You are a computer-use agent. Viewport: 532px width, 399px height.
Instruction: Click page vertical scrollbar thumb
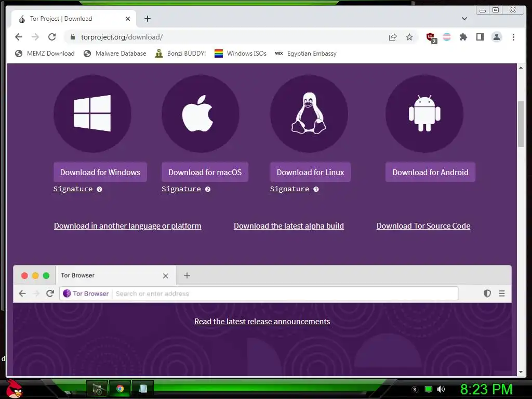(x=521, y=124)
